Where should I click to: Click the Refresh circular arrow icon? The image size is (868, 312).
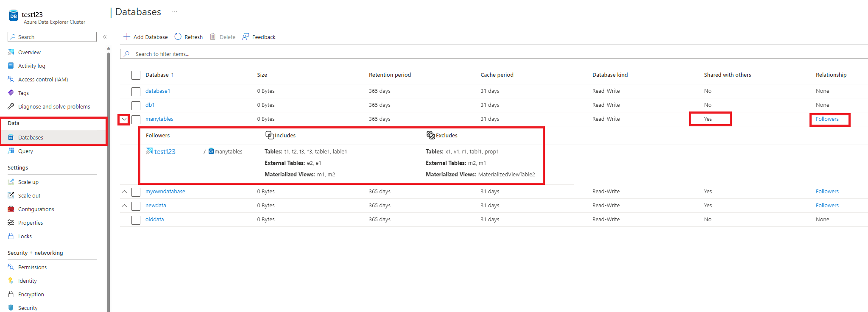point(178,36)
